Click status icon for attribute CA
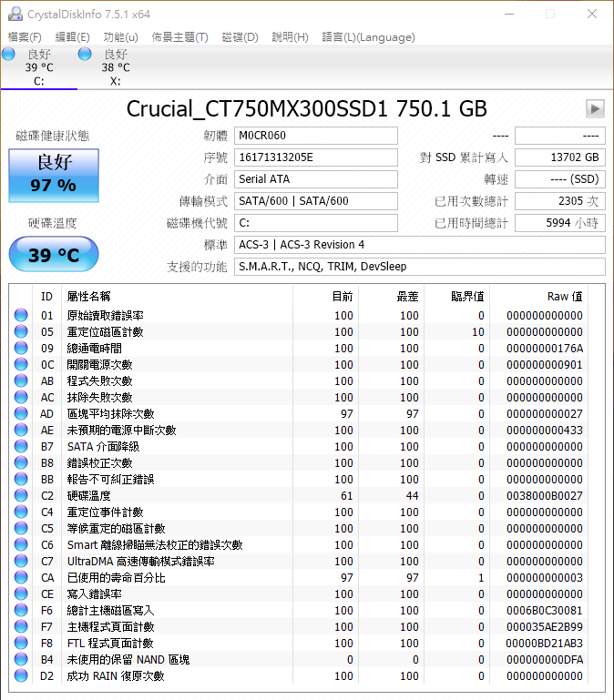This screenshot has height=700, width=614. pos(21,578)
